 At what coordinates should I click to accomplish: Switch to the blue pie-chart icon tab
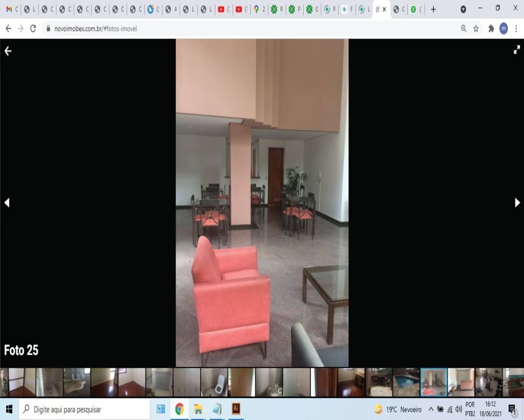(x=154, y=9)
